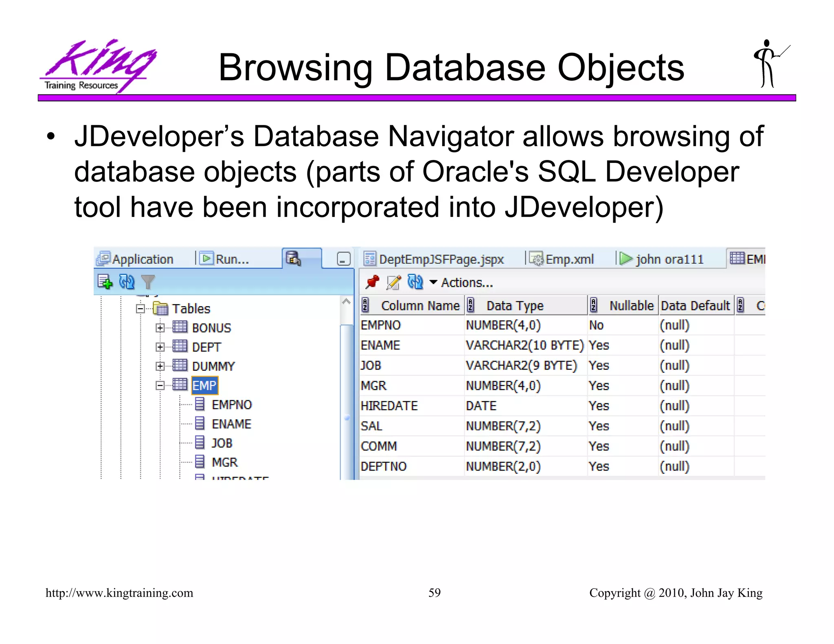Click the DUMMY table icon
834x644 pixels.
[x=180, y=365]
